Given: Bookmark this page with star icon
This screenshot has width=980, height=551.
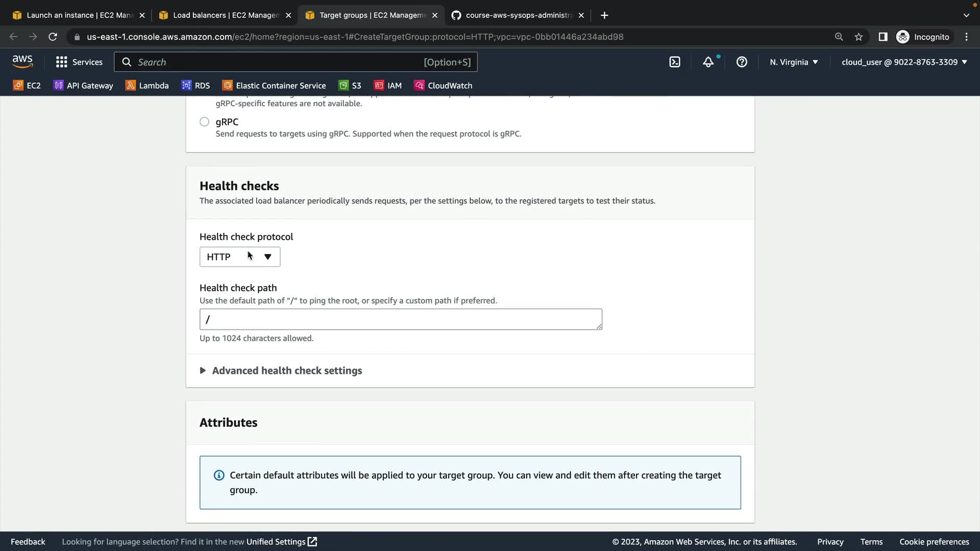Looking at the screenshot, I should click(x=859, y=37).
